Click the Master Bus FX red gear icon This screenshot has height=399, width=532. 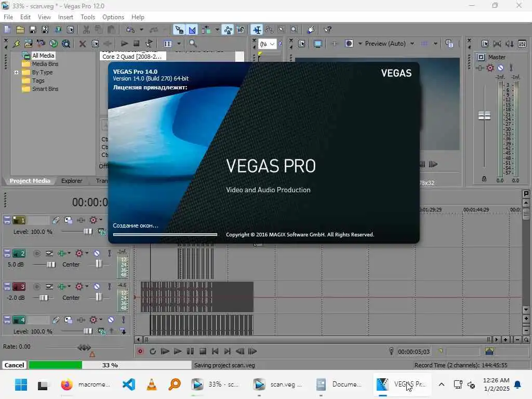490,68
